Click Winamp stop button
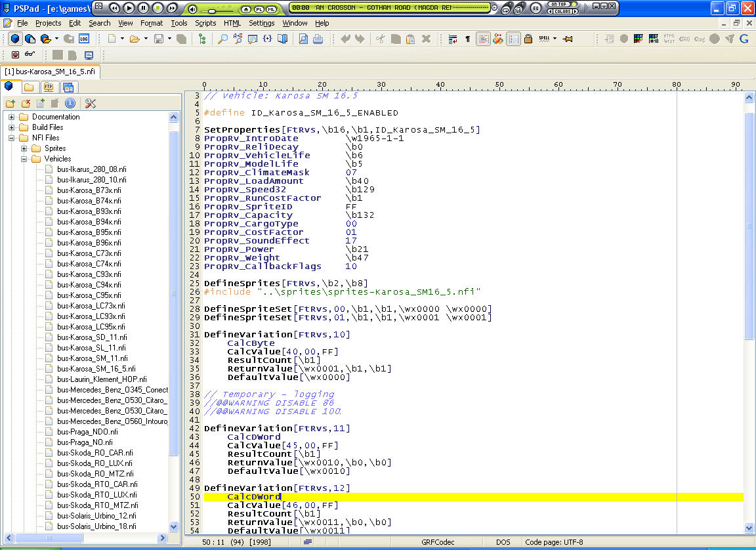Screen dimensions: 756x550 157,8
